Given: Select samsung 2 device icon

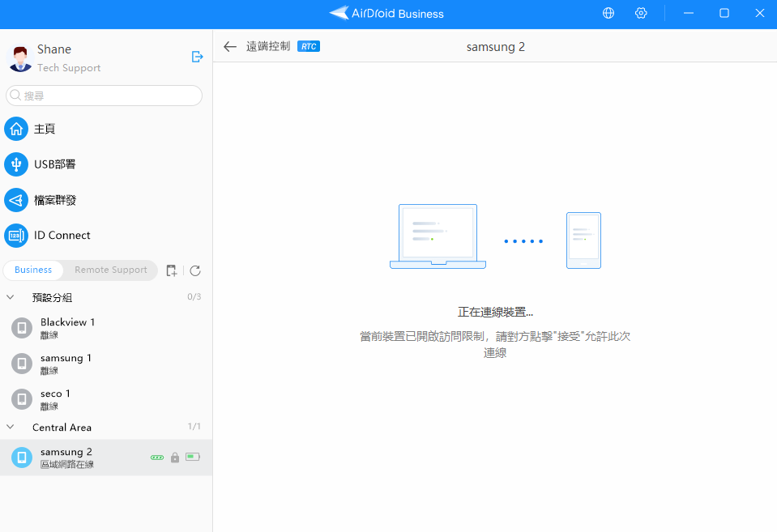Looking at the screenshot, I should (x=22, y=458).
